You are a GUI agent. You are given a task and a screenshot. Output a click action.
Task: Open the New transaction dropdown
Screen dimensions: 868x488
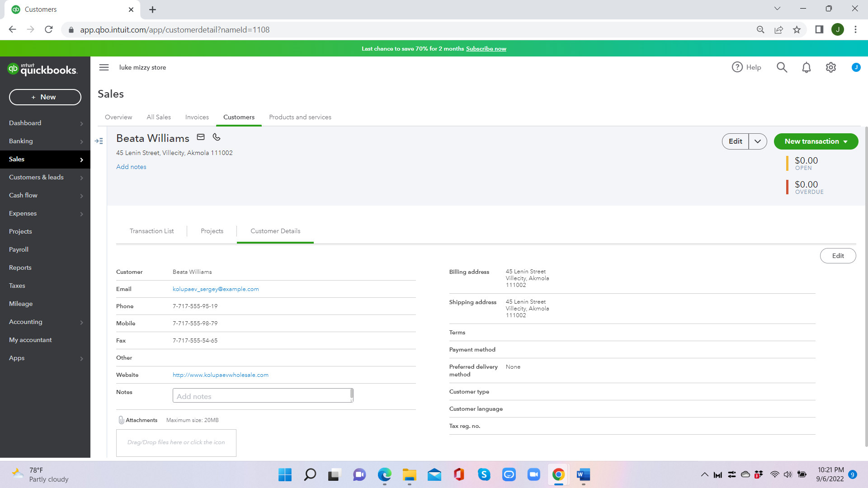click(816, 141)
